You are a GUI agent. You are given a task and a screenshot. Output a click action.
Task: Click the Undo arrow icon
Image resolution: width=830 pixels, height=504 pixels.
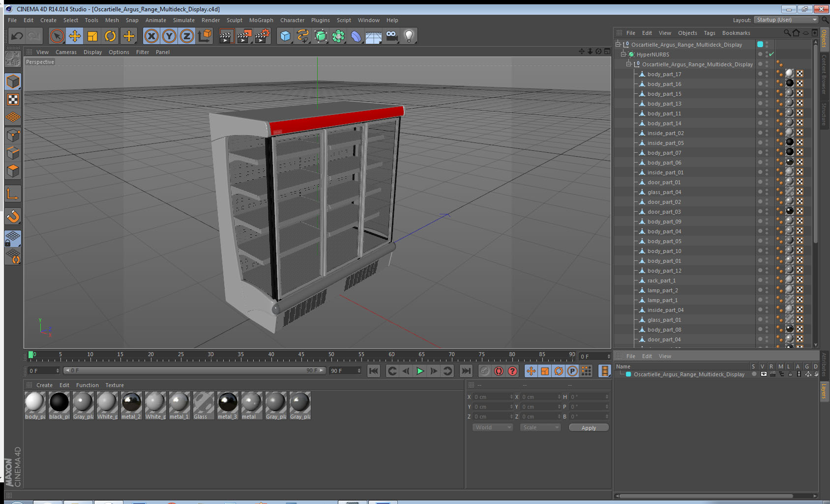point(17,36)
